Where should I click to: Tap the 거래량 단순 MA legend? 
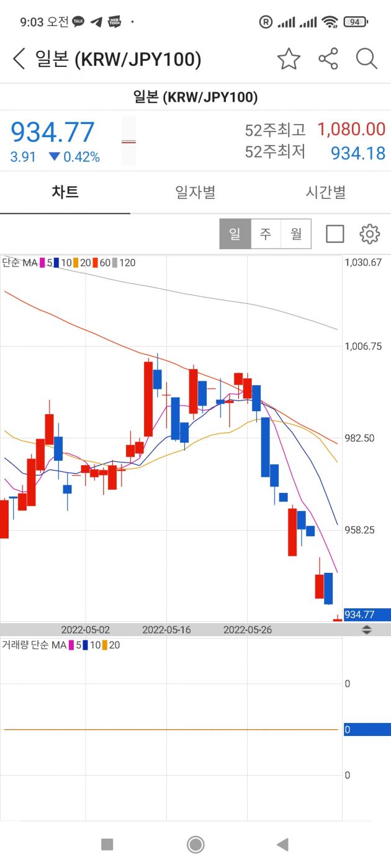[34, 645]
